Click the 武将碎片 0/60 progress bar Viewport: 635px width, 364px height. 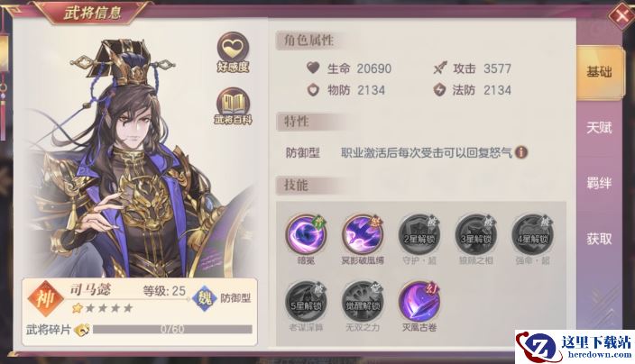[172, 329]
